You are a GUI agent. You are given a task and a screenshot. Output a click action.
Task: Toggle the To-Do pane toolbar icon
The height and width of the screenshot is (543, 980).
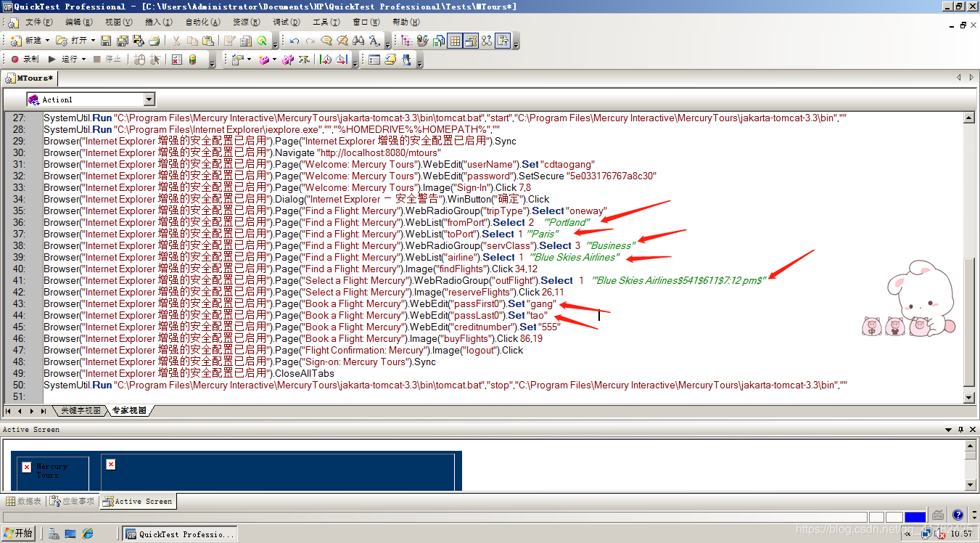[502, 41]
